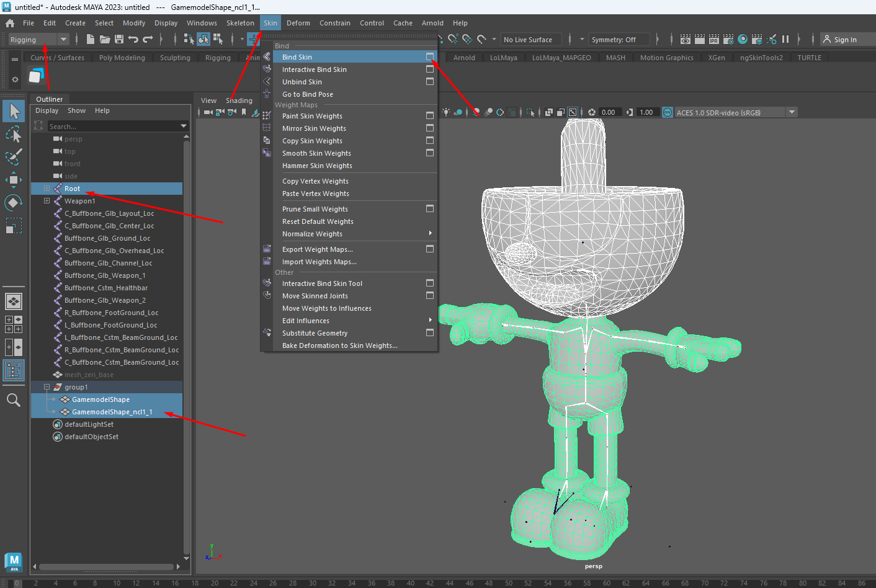The width and height of the screenshot is (876, 588).
Task: Activate the Paint selection tool
Action: click(x=14, y=156)
